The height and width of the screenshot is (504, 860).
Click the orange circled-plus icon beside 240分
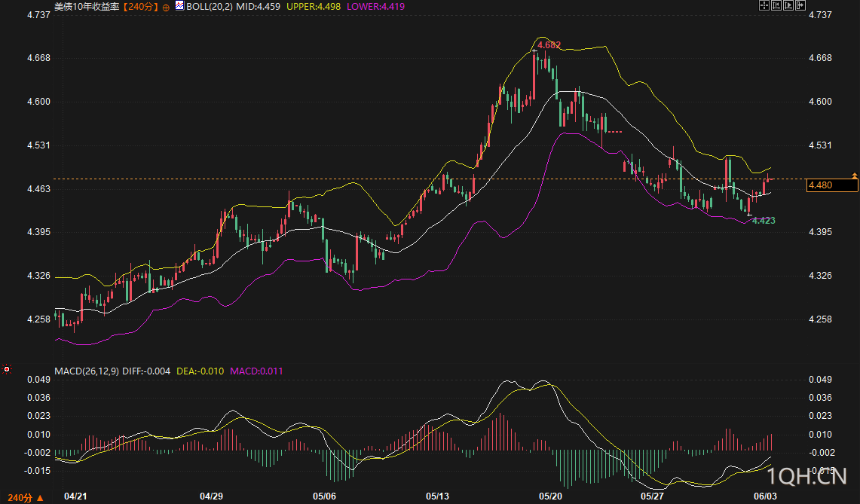click(166, 8)
